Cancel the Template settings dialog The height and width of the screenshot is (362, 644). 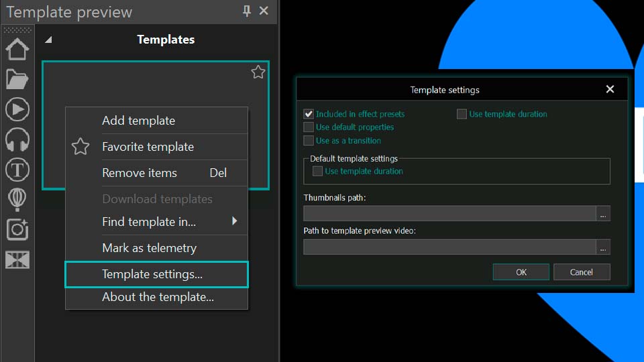click(x=582, y=272)
